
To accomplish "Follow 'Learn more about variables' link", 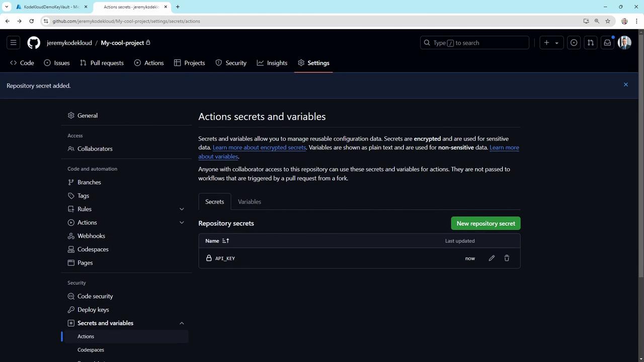I will [x=504, y=147].
